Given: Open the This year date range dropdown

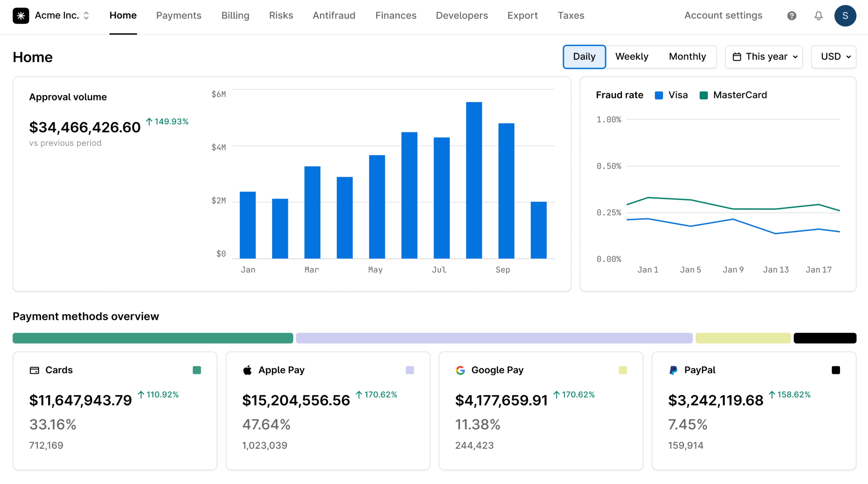Looking at the screenshot, I should [x=764, y=57].
